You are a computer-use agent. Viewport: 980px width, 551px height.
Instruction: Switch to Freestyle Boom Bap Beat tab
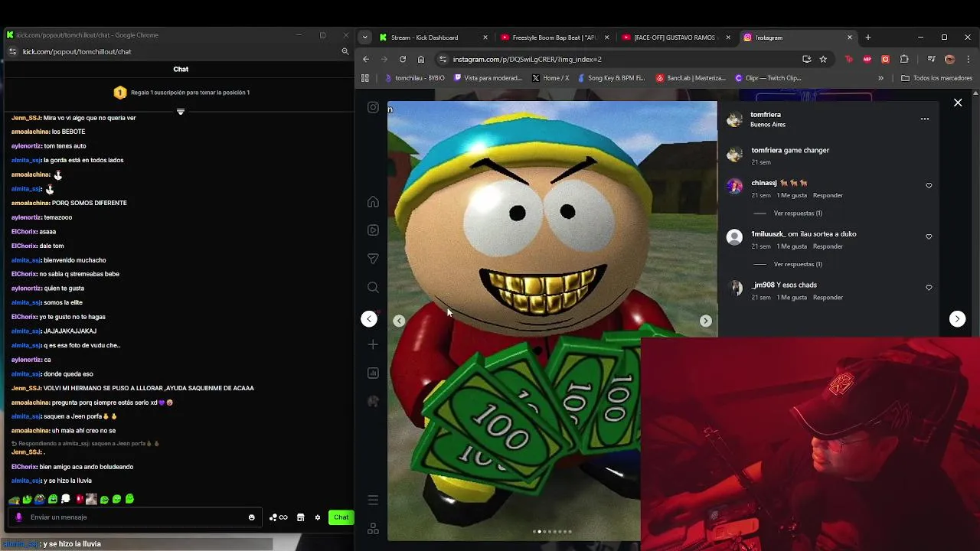(554, 37)
